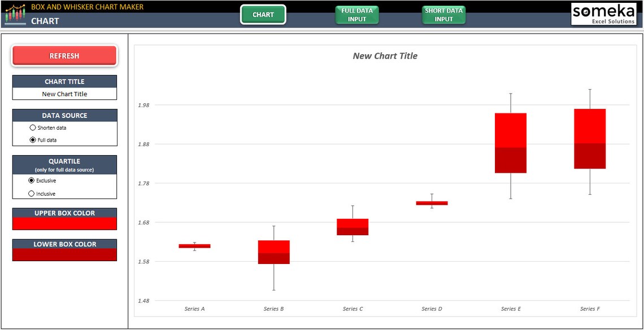Choose Inclusive quartile calculation
644x330 pixels.
(33, 193)
